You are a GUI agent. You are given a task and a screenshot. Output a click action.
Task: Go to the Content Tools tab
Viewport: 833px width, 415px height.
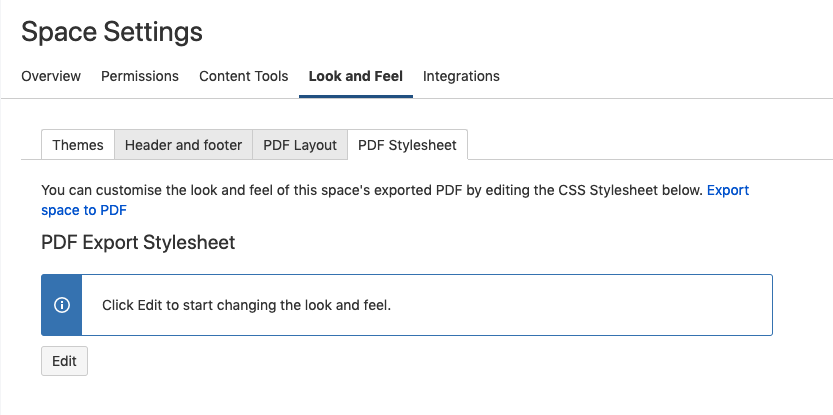click(243, 76)
